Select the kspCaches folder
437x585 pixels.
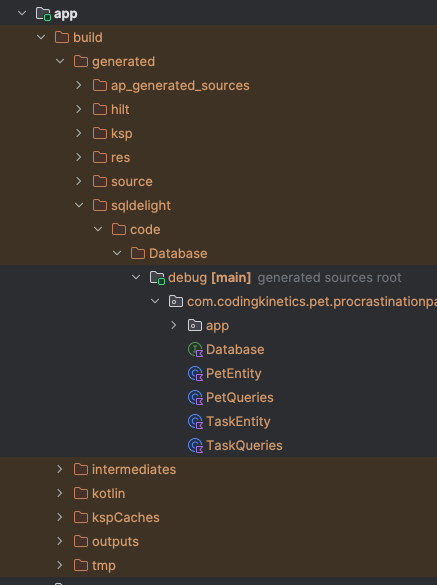pyautogui.click(x=126, y=517)
